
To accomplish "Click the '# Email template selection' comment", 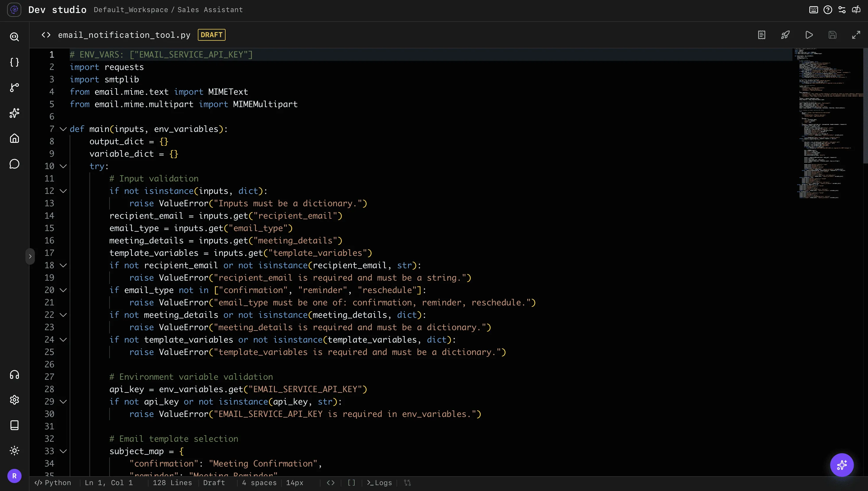I will [174, 438].
